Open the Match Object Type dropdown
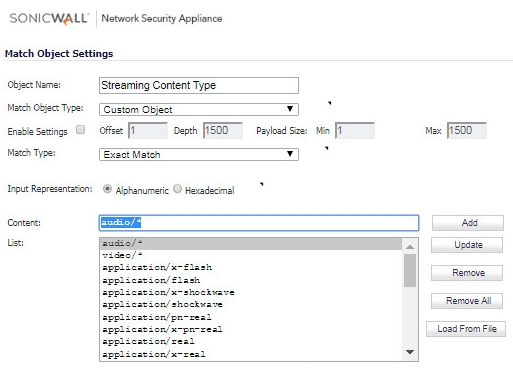 click(199, 109)
